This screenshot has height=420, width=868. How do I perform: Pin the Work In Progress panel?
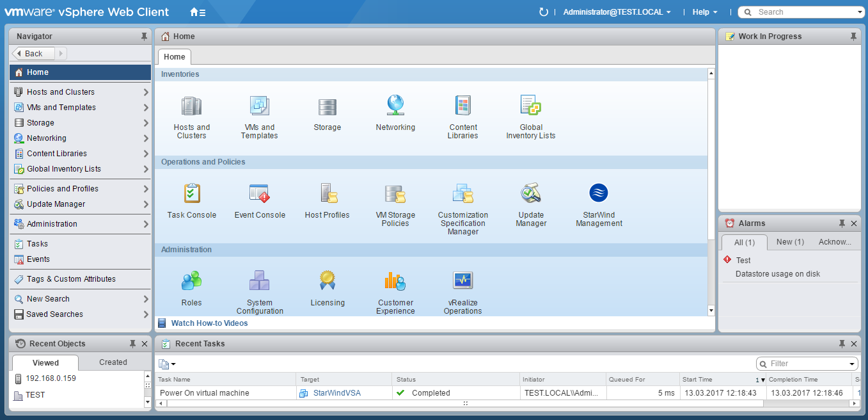point(853,36)
